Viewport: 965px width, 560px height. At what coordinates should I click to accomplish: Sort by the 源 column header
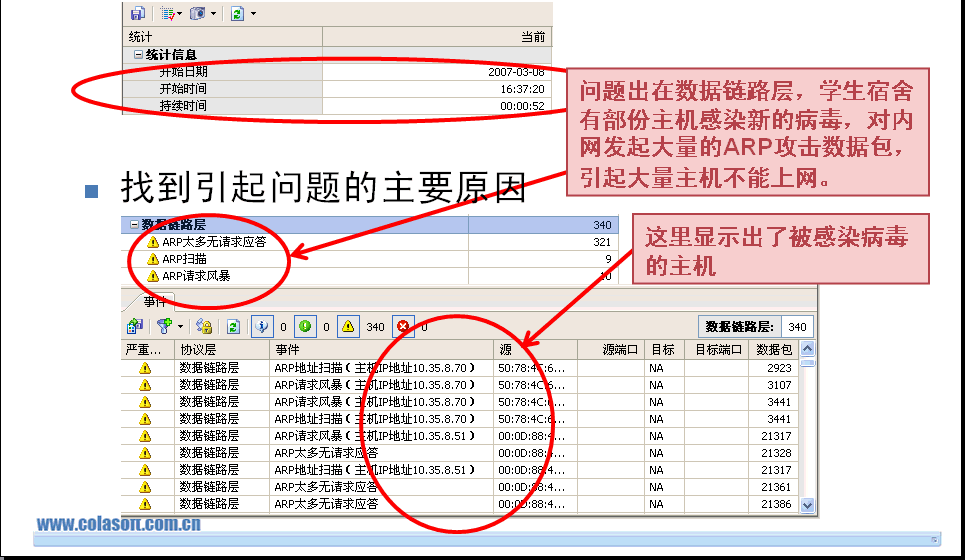point(535,350)
